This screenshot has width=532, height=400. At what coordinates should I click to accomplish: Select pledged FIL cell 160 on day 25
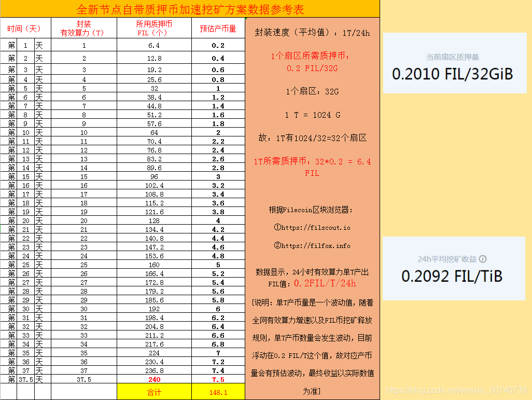154,265
